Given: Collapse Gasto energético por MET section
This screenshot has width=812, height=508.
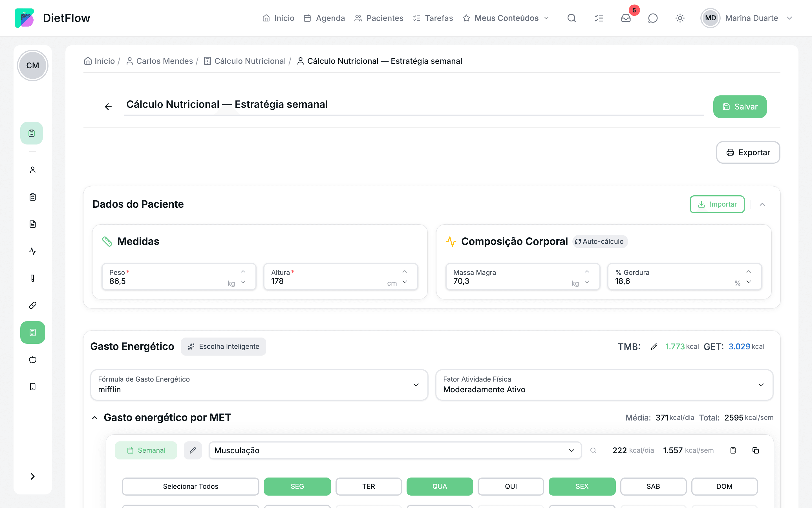Looking at the screenshot, I should pos(95,418).
